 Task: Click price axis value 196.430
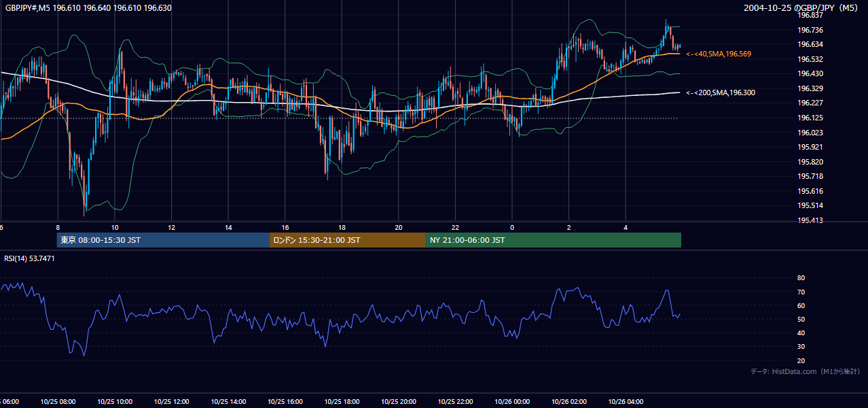tap(810, 73)
